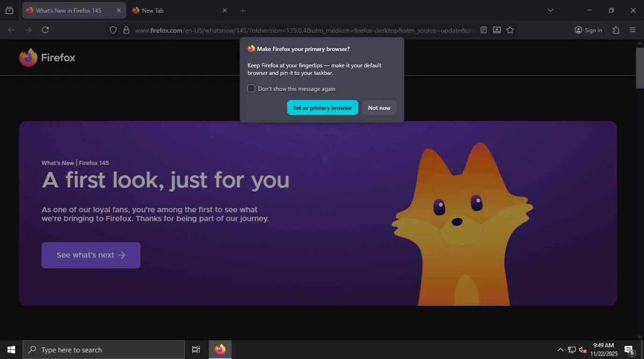The image size is (644, 359).
Task: Toggle reader view in the address bar
Action: coord(483,30)
